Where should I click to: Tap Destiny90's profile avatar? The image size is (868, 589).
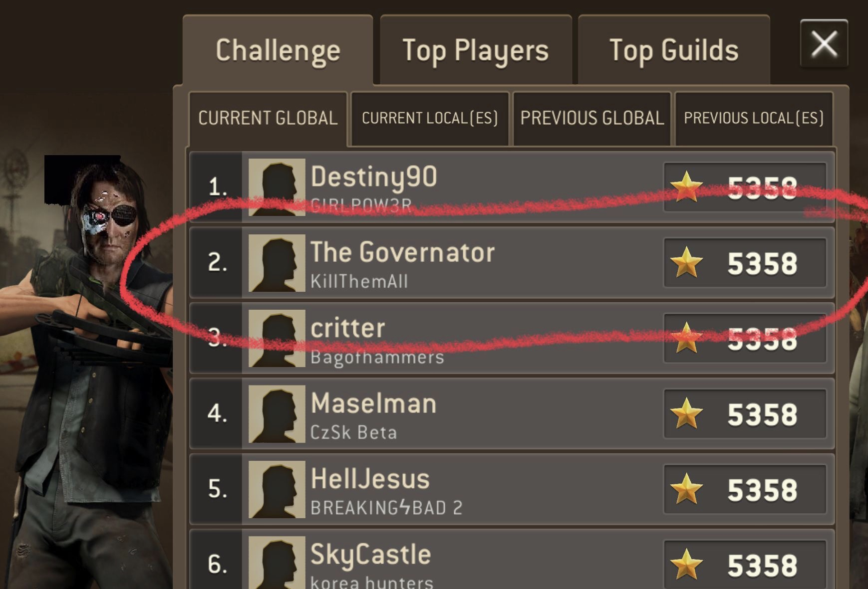click(x=277, y=187)
